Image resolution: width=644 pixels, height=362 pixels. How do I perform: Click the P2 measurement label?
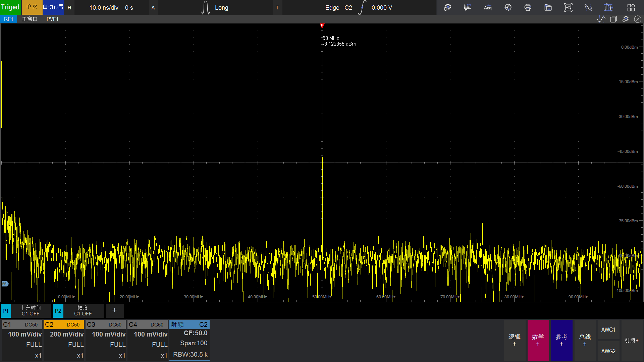click(x=58, y=311)
